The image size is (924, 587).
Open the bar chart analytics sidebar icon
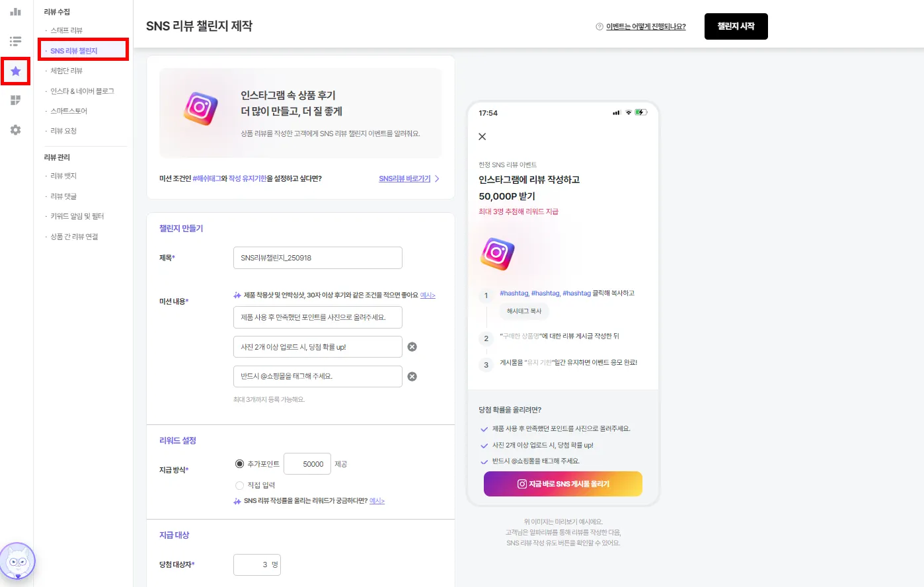tap(15, 12)
